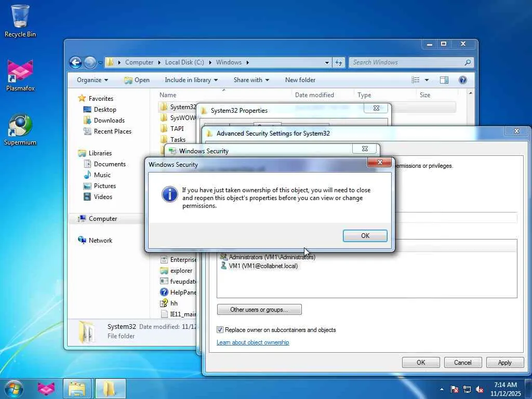
Task: Open the Windows Start menu
Action: pyautogui.click(x=14, y=389)
